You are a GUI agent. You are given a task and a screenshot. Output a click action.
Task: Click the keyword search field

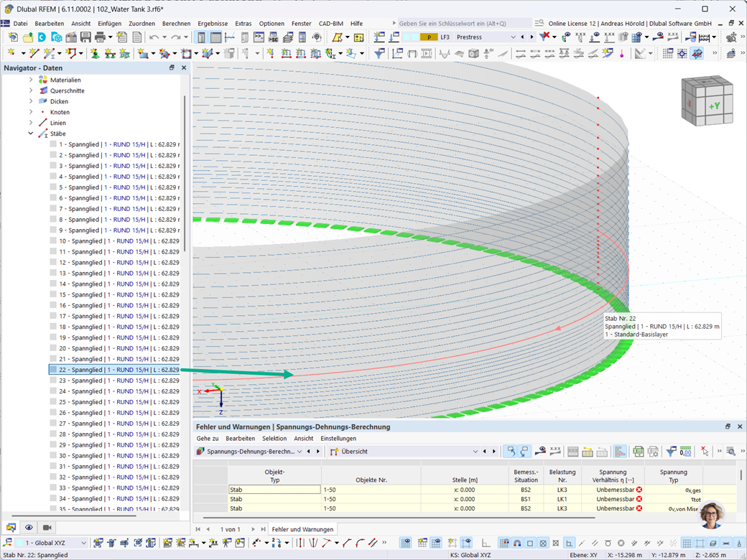pyautogui.click(x=465, y=23)
